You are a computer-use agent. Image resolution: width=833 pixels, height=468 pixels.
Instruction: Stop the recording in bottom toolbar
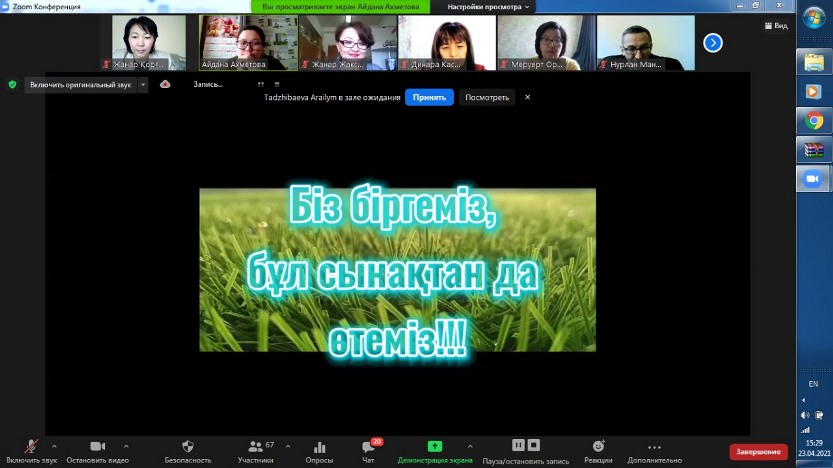point(534,445)
